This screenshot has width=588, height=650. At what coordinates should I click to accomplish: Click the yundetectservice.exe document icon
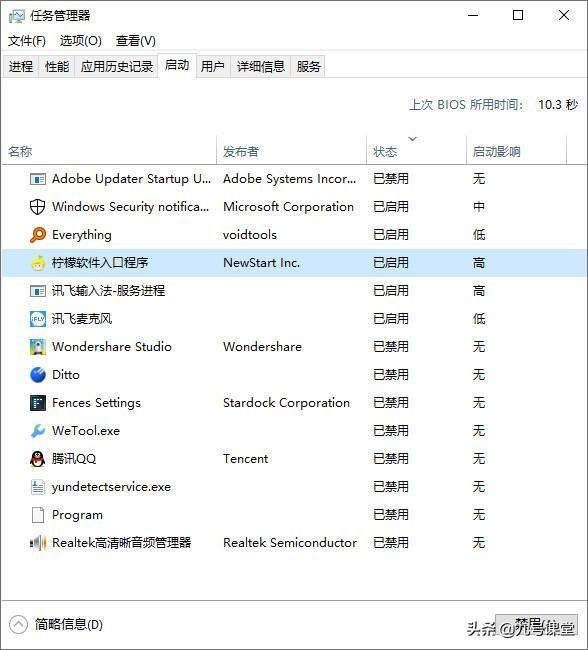click(x=38, y=487)
